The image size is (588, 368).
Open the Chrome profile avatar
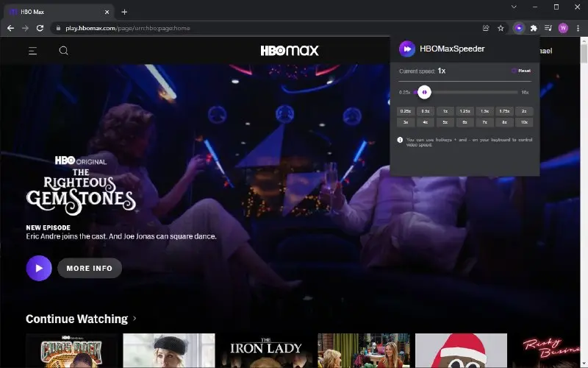563,28
